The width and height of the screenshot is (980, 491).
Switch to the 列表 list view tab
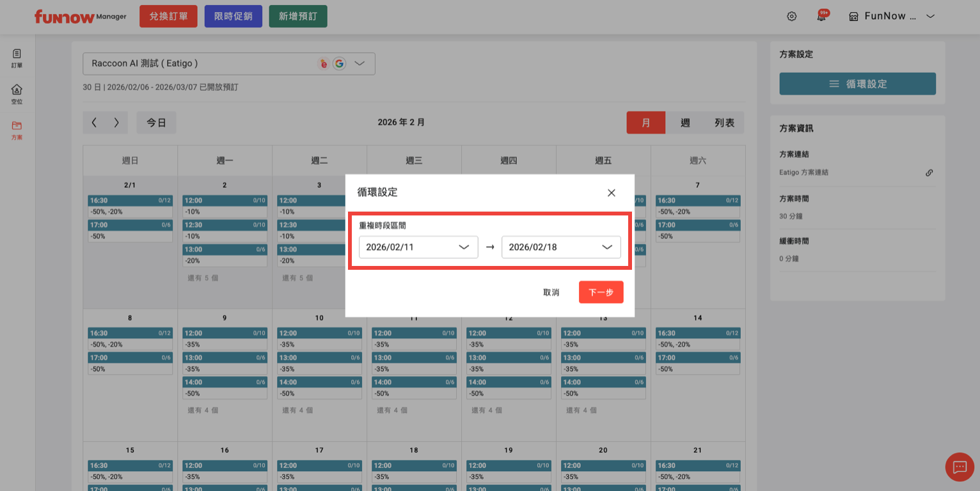tap(724, 123)
